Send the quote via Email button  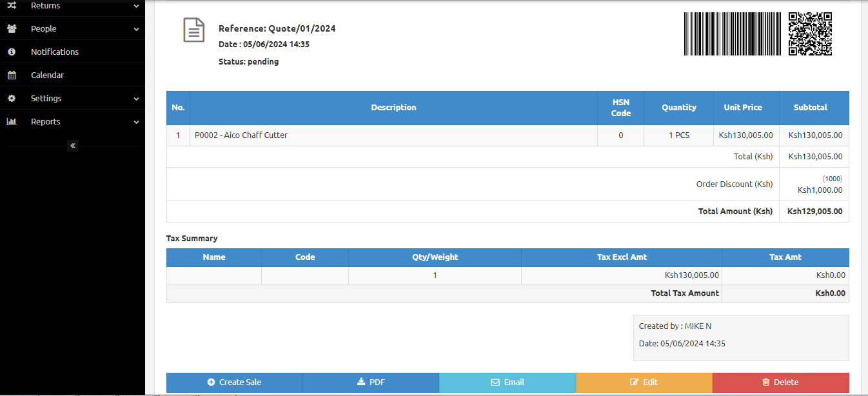pos(508,382)
